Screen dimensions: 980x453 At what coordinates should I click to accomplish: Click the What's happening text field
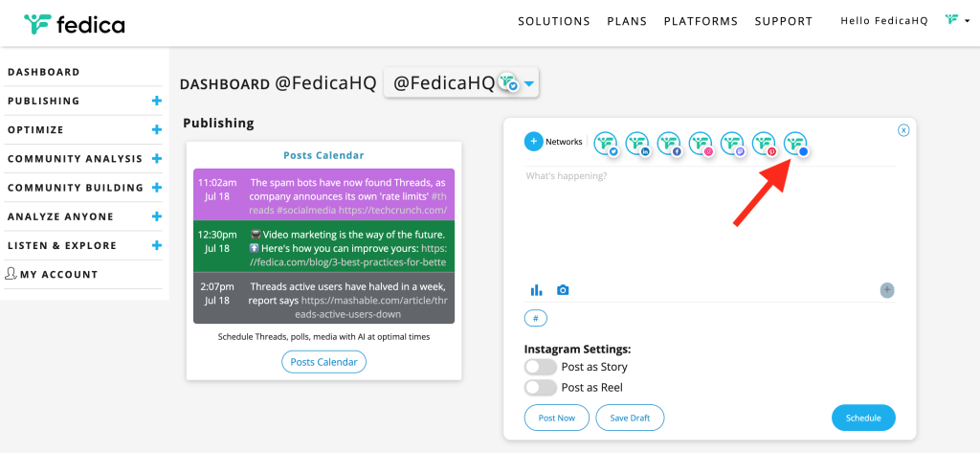tap(708, 220)
